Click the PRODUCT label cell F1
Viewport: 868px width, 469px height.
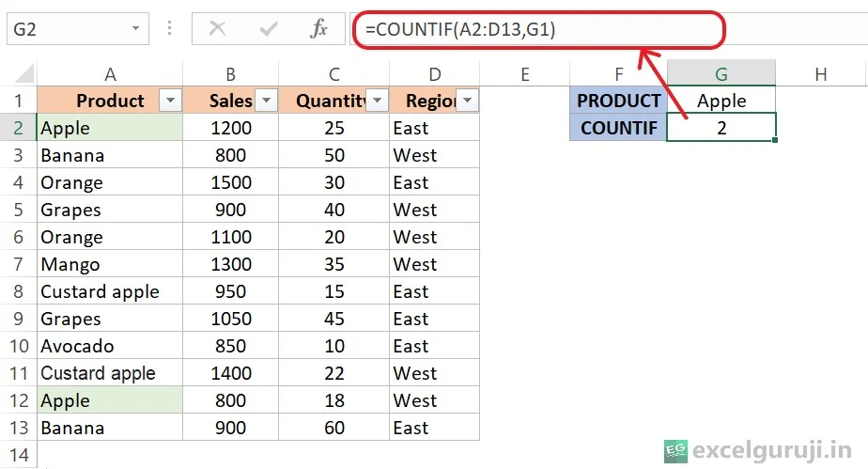pos(618,101)
